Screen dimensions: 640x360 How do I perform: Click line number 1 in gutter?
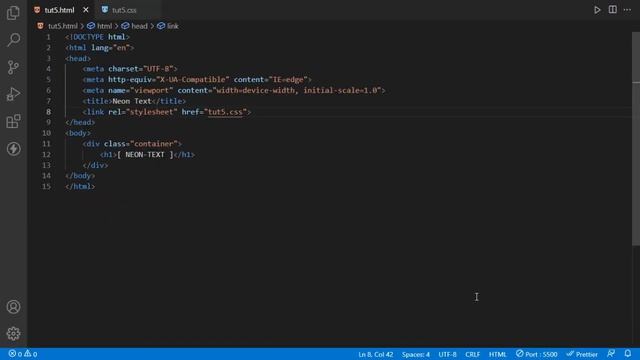[x=48, y=37]
